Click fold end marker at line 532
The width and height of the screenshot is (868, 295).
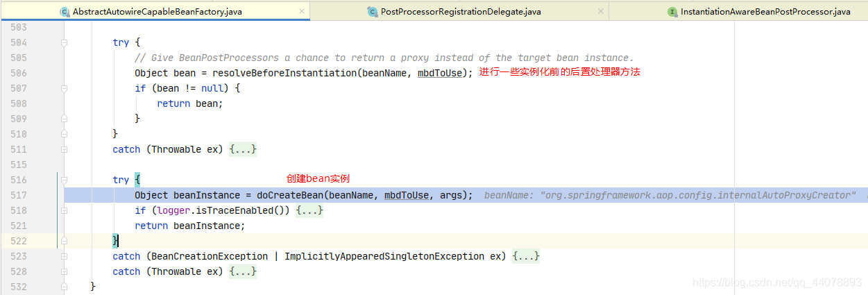pos(64,287)
